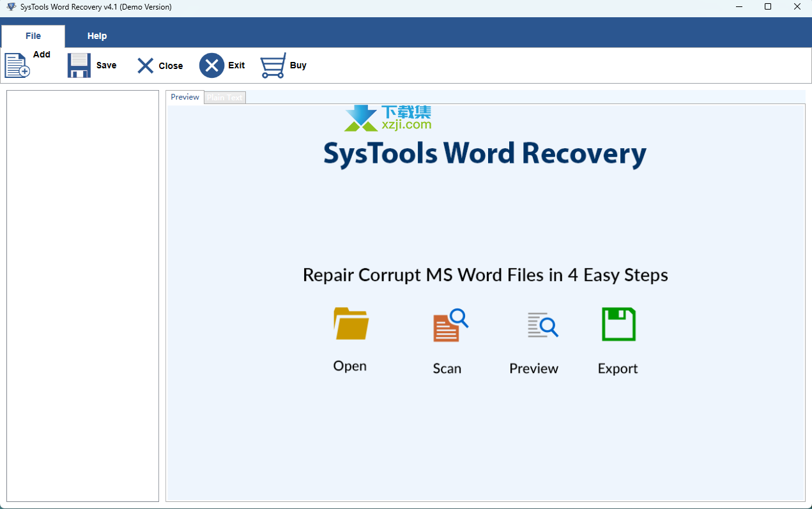Click the green Export disk icon
The height and width of the screenshot is (509, 812).
pyautogui.click(x=618, y=324)
